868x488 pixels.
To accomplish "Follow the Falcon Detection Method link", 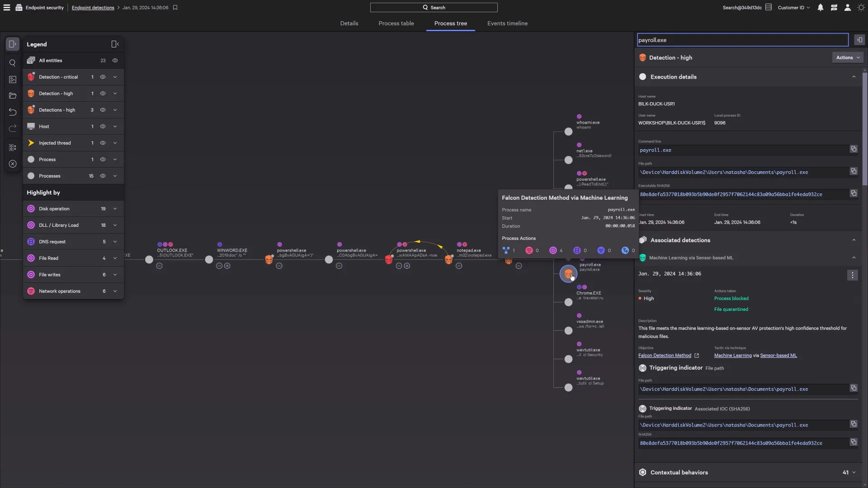I will click(x=665, y=356).
